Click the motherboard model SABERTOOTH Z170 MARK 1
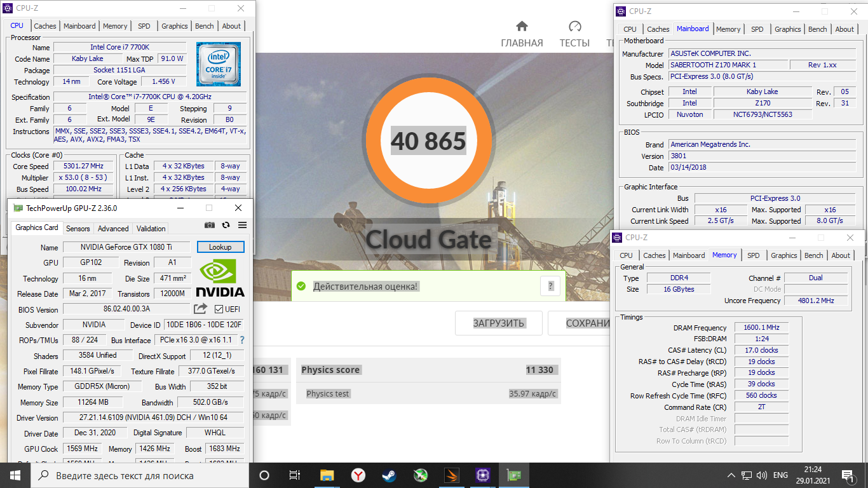Viewport: 868px width, 488px height. (x=728, y=65)
